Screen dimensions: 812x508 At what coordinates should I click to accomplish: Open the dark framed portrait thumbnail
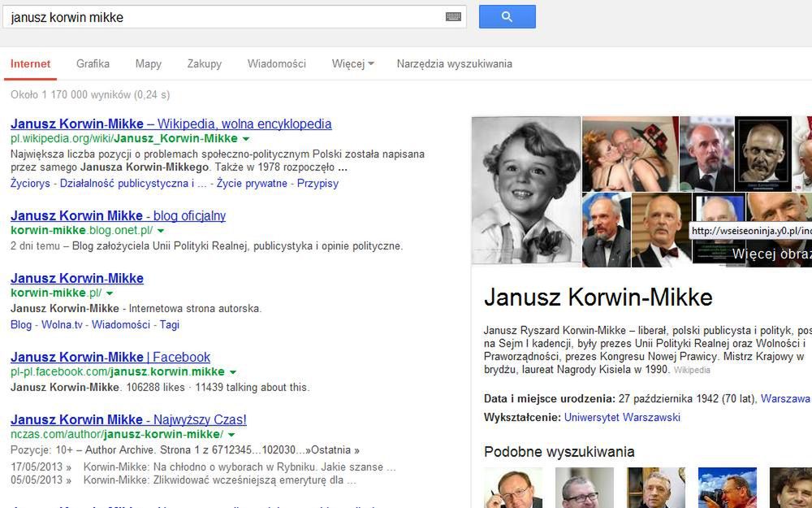(763, 154)
